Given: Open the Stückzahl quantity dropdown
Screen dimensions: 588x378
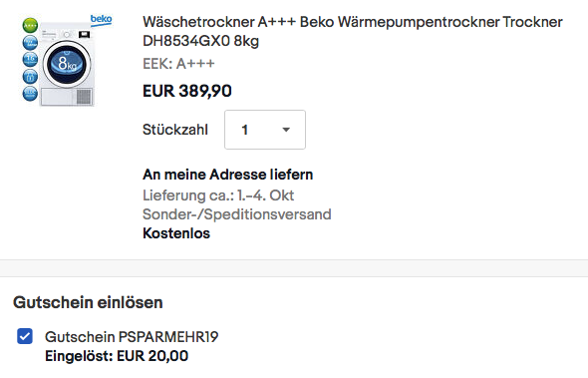Looking at the screenshot, I should 265,130.
